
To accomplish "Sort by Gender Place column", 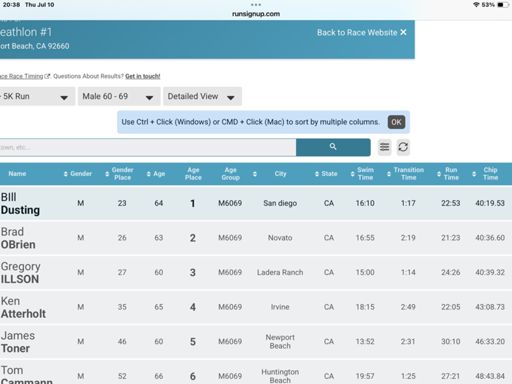I will (x=107, y=174).
